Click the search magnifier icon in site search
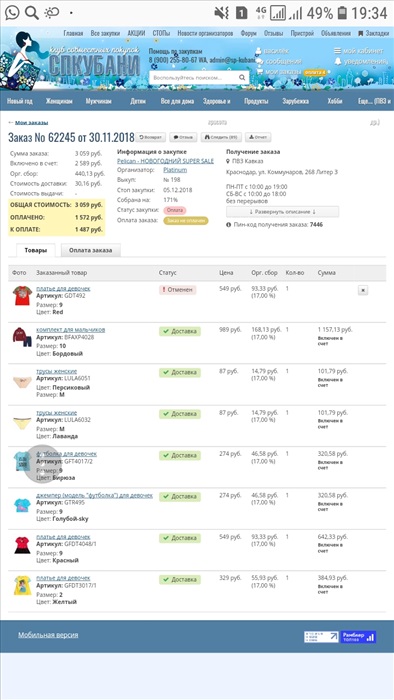Screen dimensions: 394x700 click(x=242, y=77)
